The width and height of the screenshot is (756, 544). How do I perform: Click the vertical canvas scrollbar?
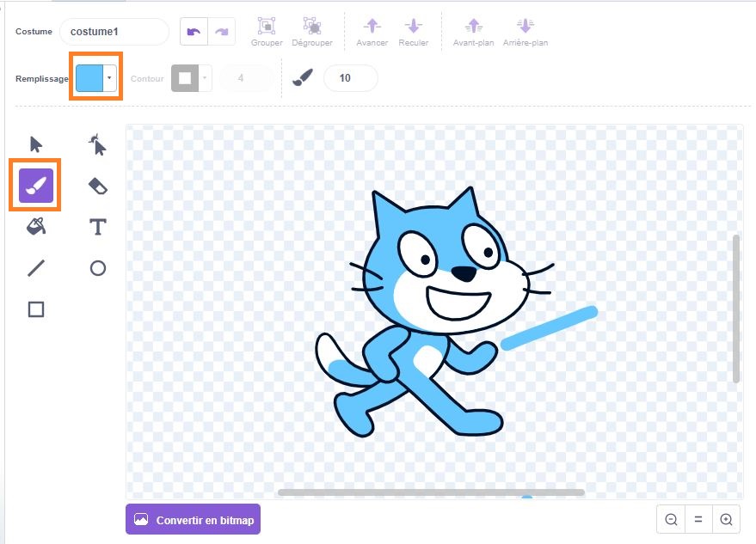(735, 309)
